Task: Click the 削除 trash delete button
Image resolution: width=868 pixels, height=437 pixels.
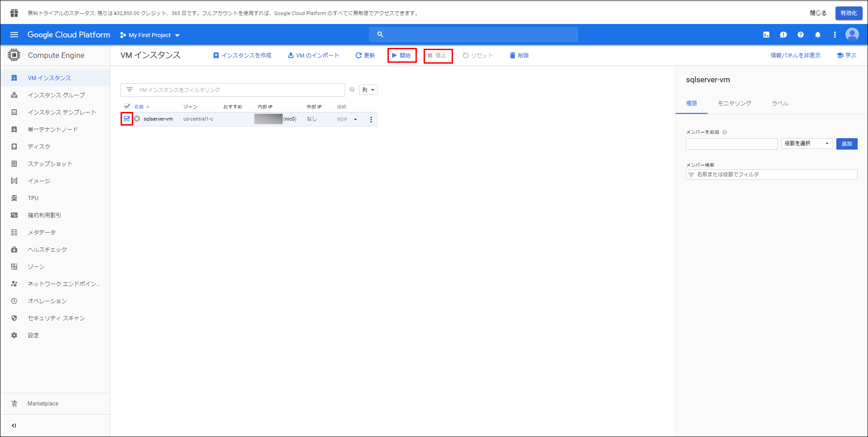Action: [519, 56]
